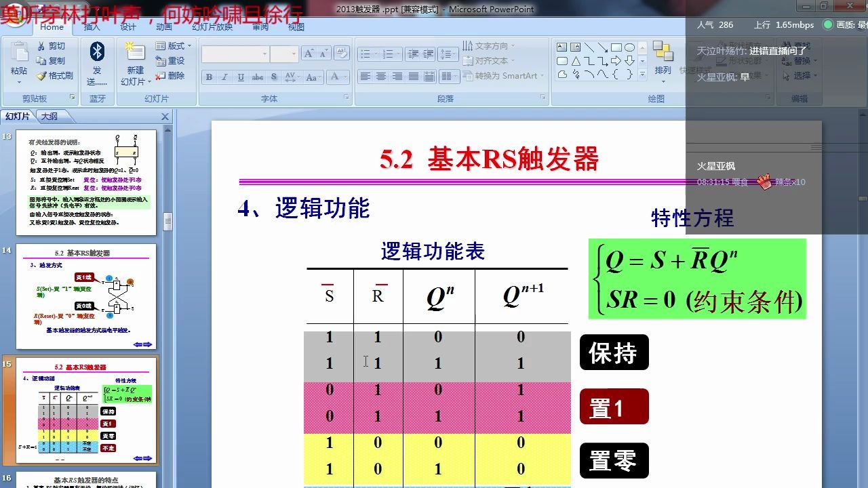Viewport: 868px width, 488px height.
Task: Open the Layout (版式) dropdown
Action: (174, 46)
